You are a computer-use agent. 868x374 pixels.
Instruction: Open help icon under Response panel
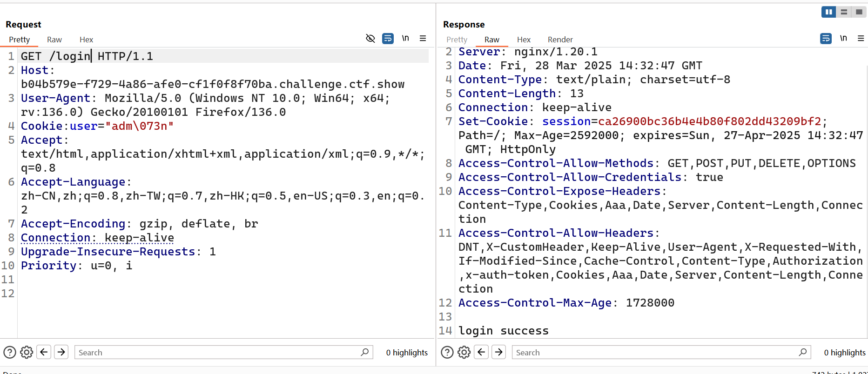coord(447,352)
